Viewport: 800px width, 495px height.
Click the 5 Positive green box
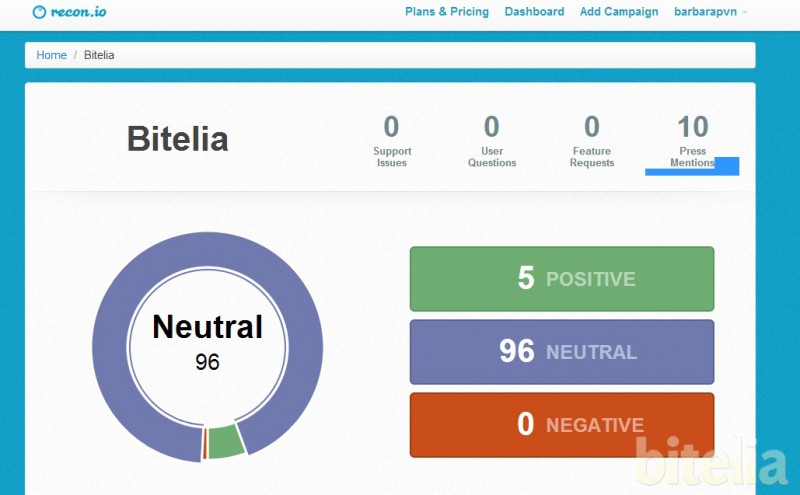(562, 279)
